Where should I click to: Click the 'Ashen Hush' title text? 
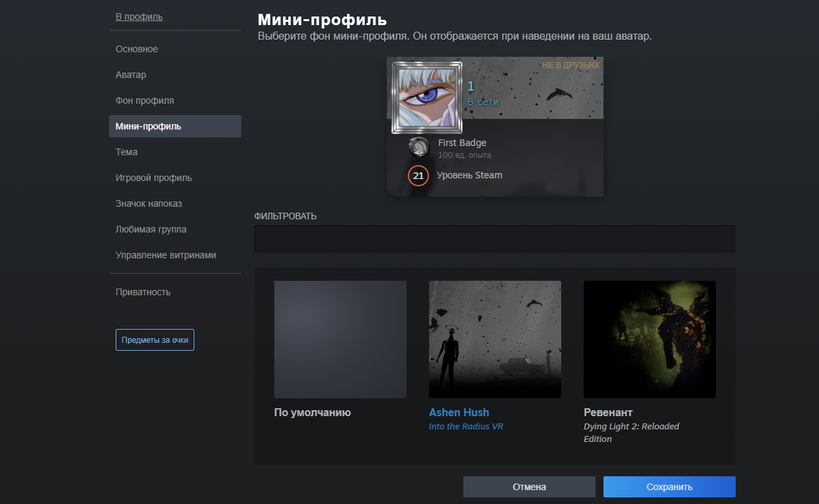pos(459,412)
